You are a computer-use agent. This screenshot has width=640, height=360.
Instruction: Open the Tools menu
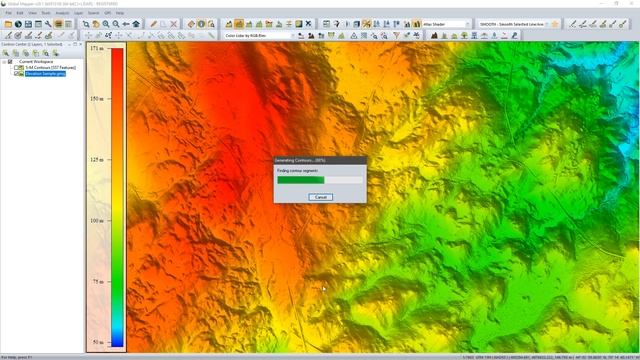tap(46, 13)
